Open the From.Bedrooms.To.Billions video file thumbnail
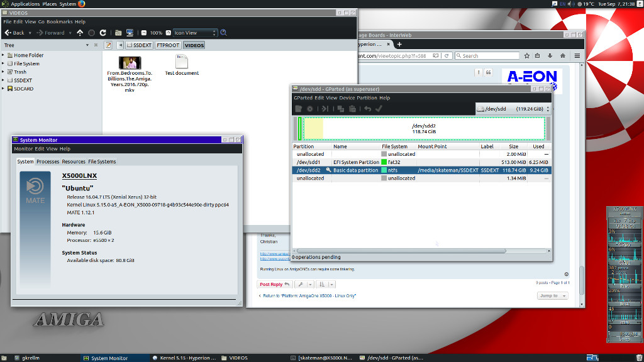Image resolution: width=644 pixels, height=362 pixels. pyautogui.click(x=130, y=63)
